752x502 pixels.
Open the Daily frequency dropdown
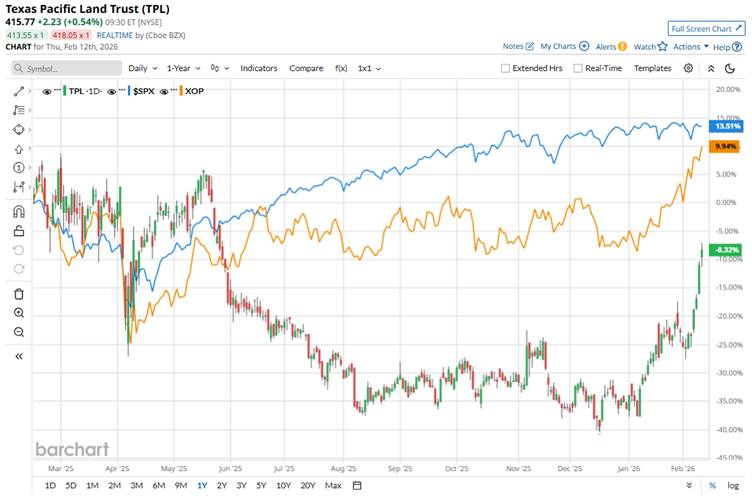pos(142,68)
